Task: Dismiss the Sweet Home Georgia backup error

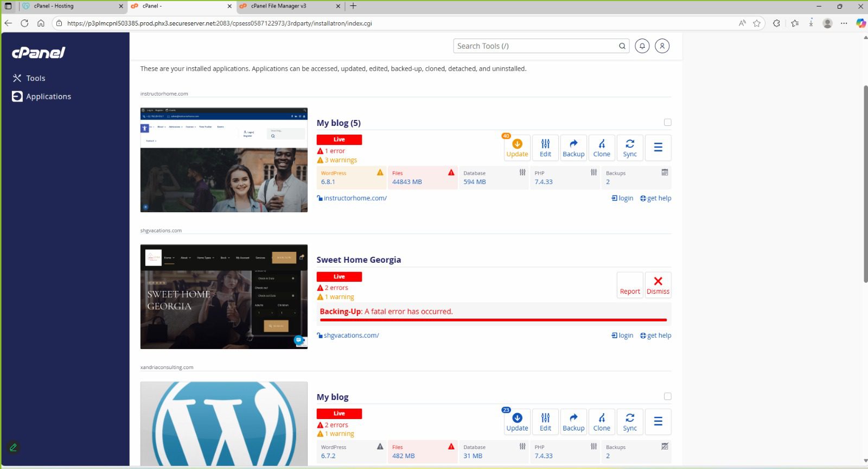Action: tap(658, 285)
